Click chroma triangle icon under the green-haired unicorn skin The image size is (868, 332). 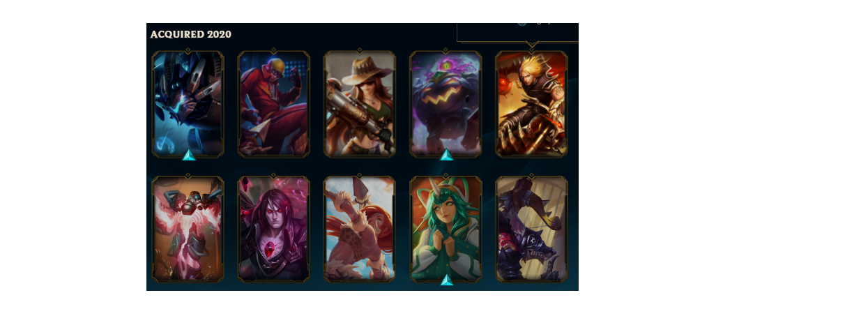[446, 280]
